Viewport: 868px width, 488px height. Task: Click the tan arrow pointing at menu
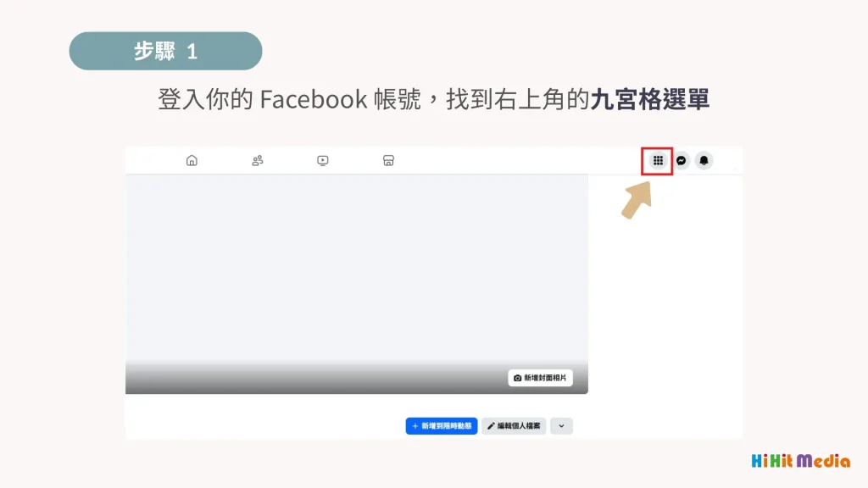click(637, 200)
